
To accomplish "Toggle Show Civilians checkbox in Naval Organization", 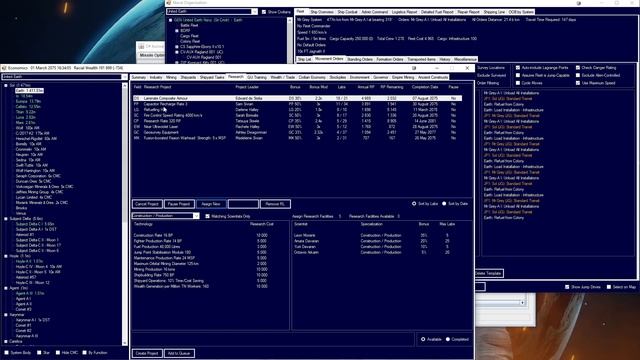I will 264,12.
